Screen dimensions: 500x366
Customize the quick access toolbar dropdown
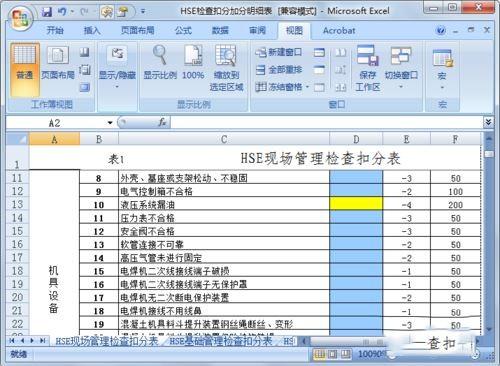point(143,12)
